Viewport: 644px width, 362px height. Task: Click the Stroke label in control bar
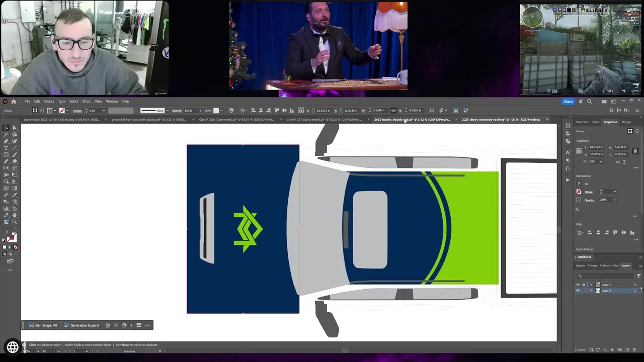[x=77, y=111]
